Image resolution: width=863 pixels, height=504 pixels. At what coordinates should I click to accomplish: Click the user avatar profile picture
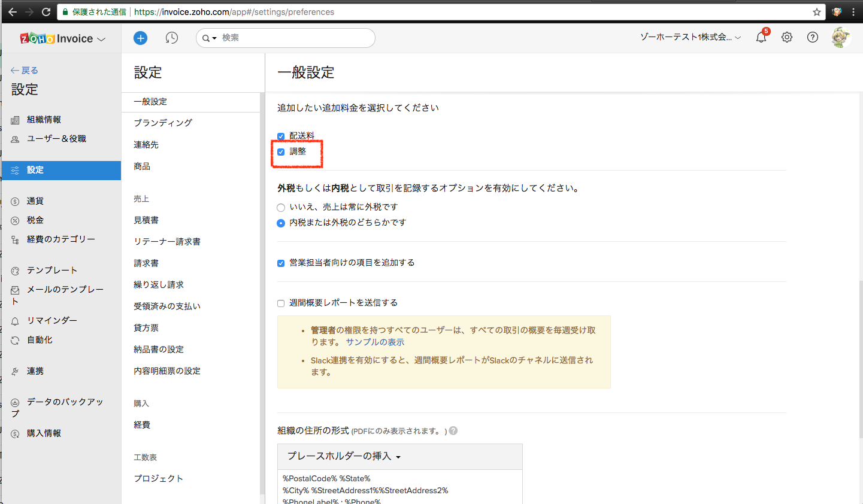click(x=840, y=37)
